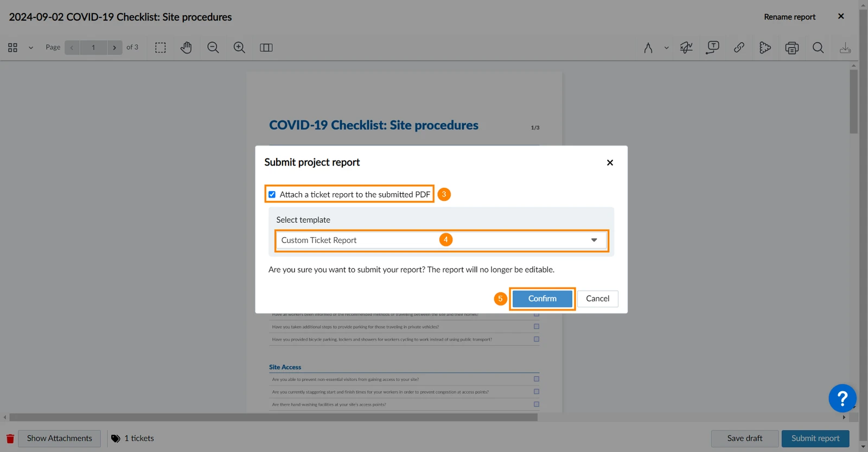Select the pan hand tool
This screenshot has height=452, width=868.
pyautogui.click(x=186, y=48)
